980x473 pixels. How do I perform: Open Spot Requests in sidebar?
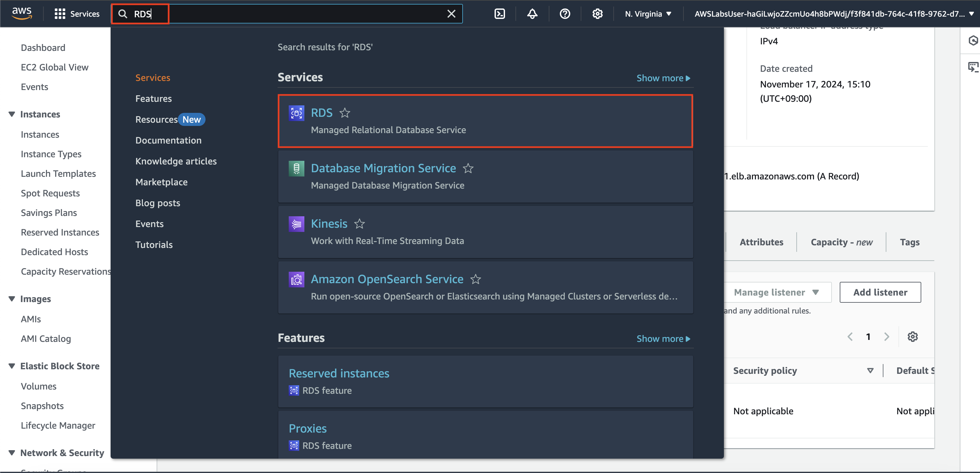point(50,193)
